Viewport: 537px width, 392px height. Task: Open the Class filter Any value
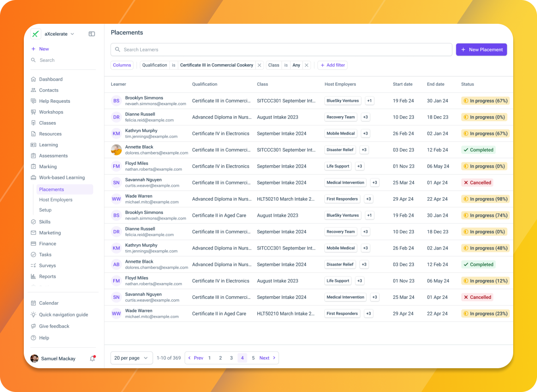pyautogui.click(x=296, y=65)
